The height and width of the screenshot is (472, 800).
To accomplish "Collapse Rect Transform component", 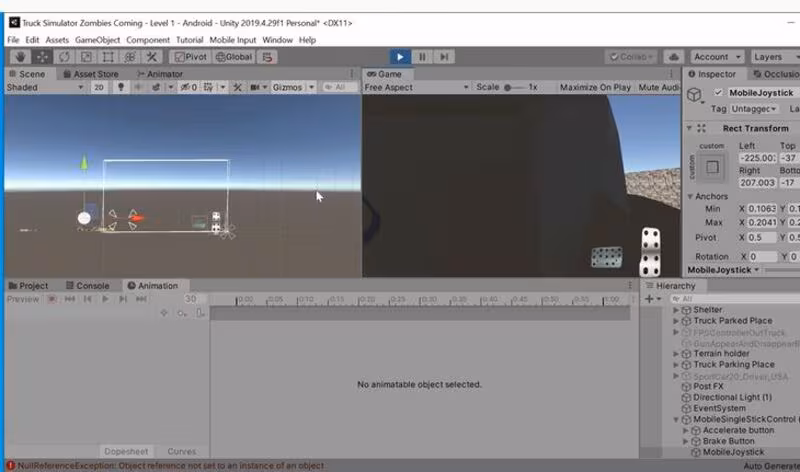I will pos(689,128).
